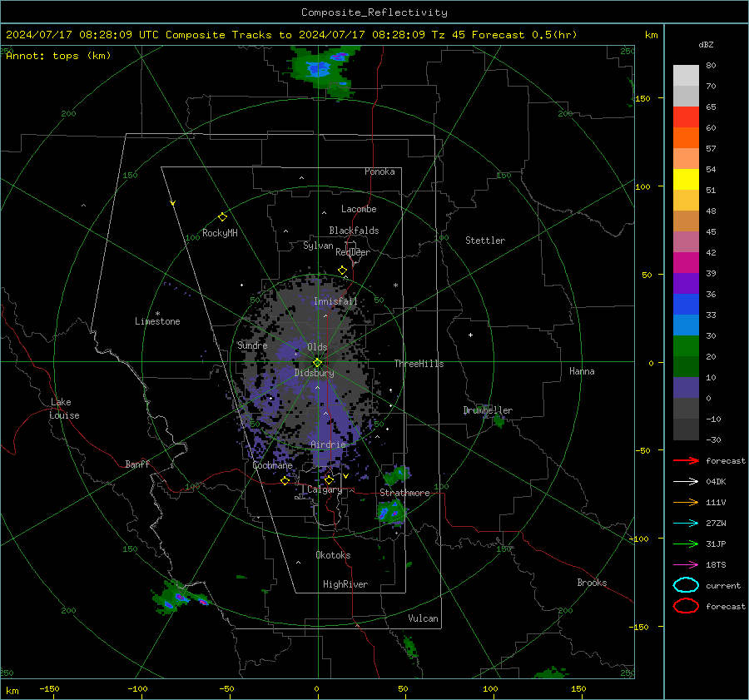This screenshot has height=700, width=749.
Task: Click the yellow diamond marker above Innisfail
Action: (x=342, y=271)
